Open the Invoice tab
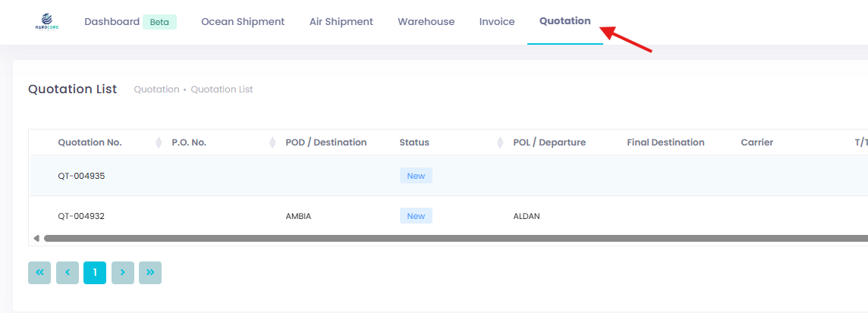 point(497,22)
